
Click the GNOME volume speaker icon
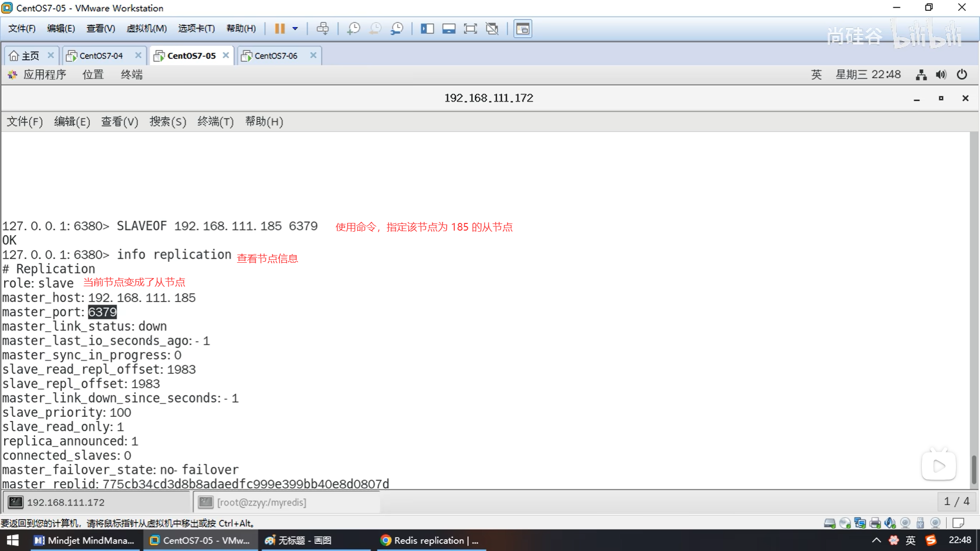click(x=941, y=75)
